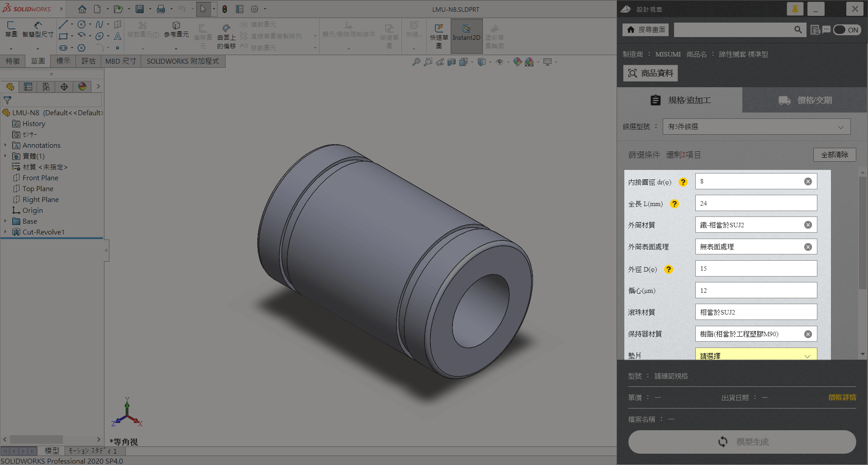Switch to the 價格/交期 tab
Screen dimensions: 868x465
pyautogui.click(x=805, y=100)
